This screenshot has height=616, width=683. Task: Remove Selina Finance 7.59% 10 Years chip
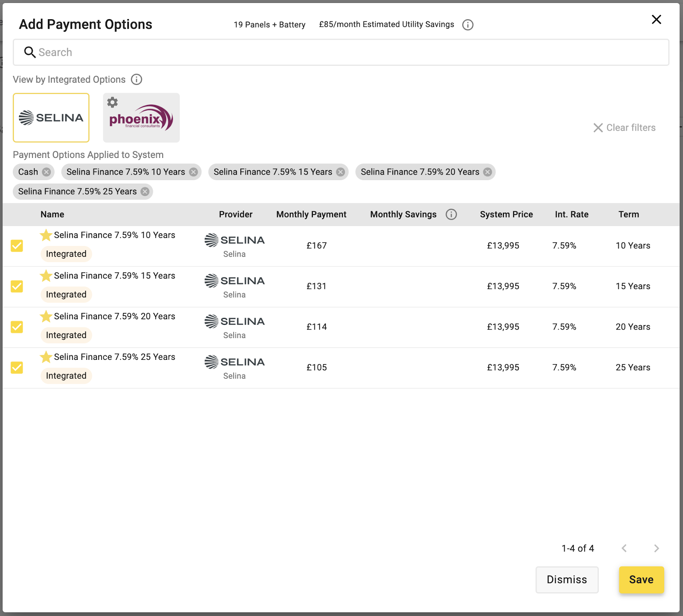[x=193, y=172]
